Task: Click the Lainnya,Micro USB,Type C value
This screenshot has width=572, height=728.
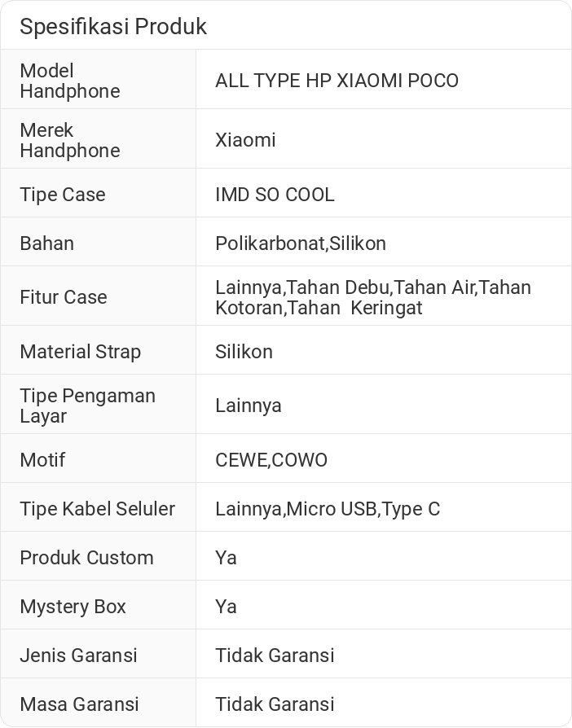Action: [328, 509]
